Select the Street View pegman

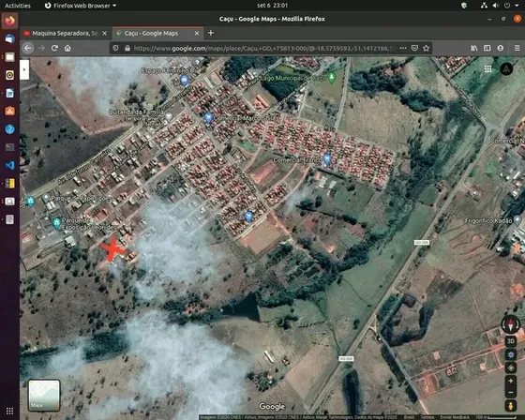coord(511,406)
